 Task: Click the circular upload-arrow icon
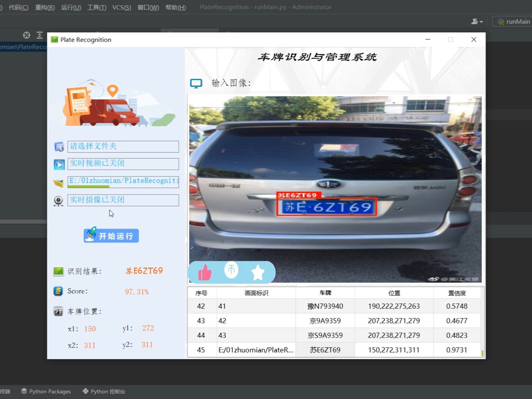coord(232,270)
